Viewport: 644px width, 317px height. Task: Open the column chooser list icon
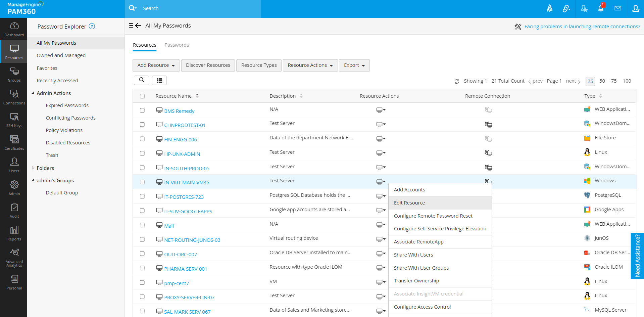159,80
